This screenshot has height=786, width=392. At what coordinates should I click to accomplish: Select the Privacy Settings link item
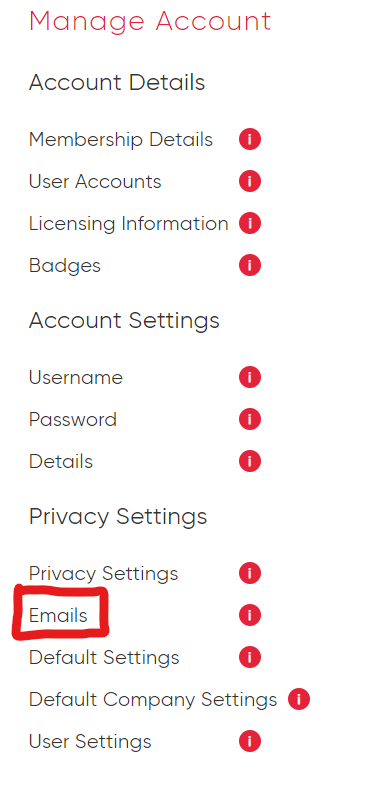[x=104, y=573]
